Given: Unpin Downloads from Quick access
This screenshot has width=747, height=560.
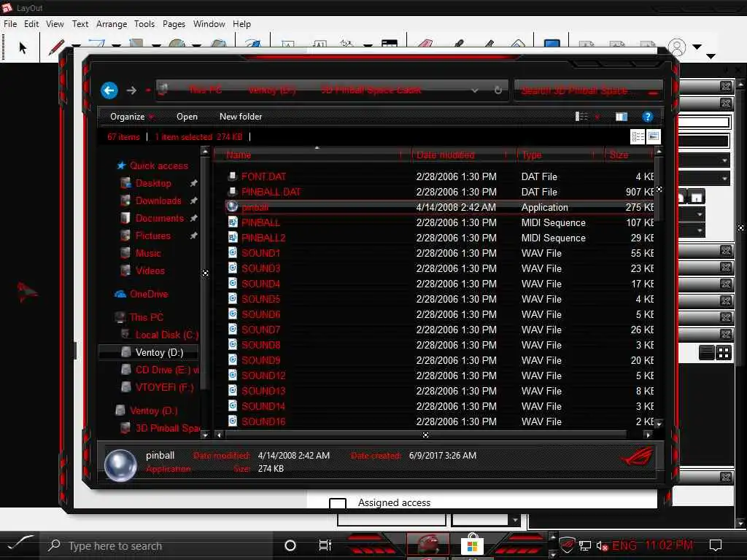Looking at the screenshot, I should point(193,201).
